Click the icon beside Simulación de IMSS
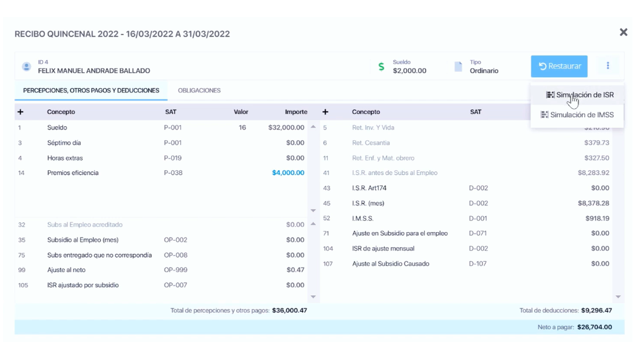The width and height of the screenshot is (644, 353). [x=544, y=115]
